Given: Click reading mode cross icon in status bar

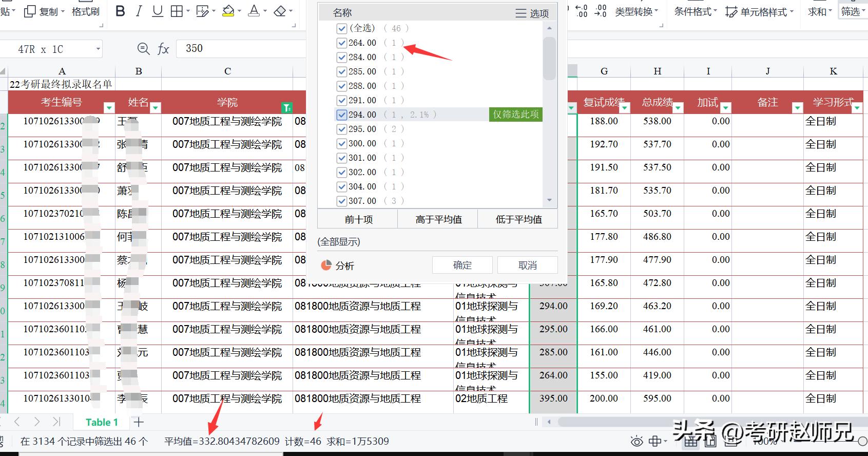Looking at the screenshot, I should pos(655,441).
